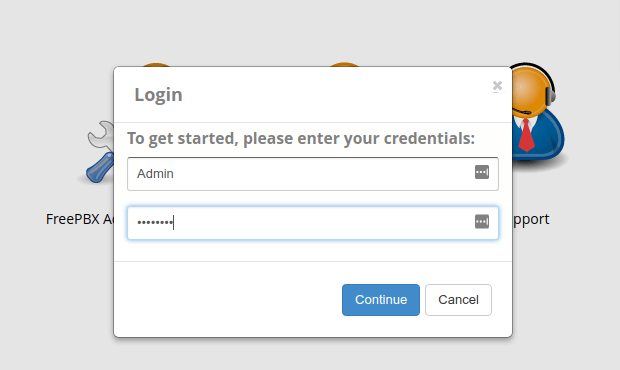The width and height of the screenshot is (620, 370).
Task: Click the Support operator avatar icon
Action: (x=538, y=113)
